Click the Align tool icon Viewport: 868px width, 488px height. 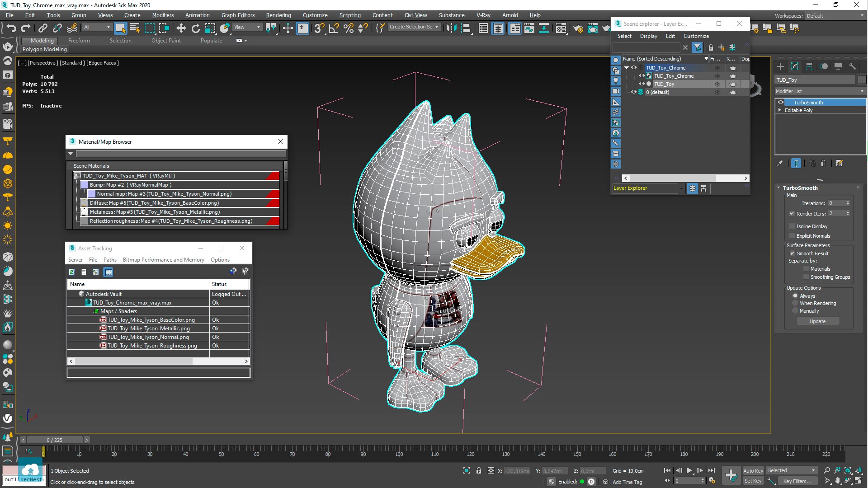click(466, 28)
